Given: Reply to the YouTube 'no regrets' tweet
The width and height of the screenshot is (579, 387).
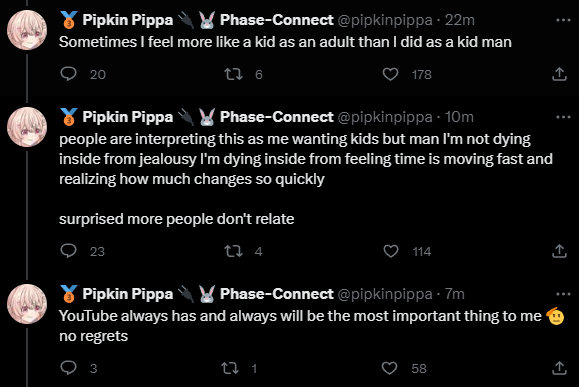Looking at the screenshot, I should 69,368.
